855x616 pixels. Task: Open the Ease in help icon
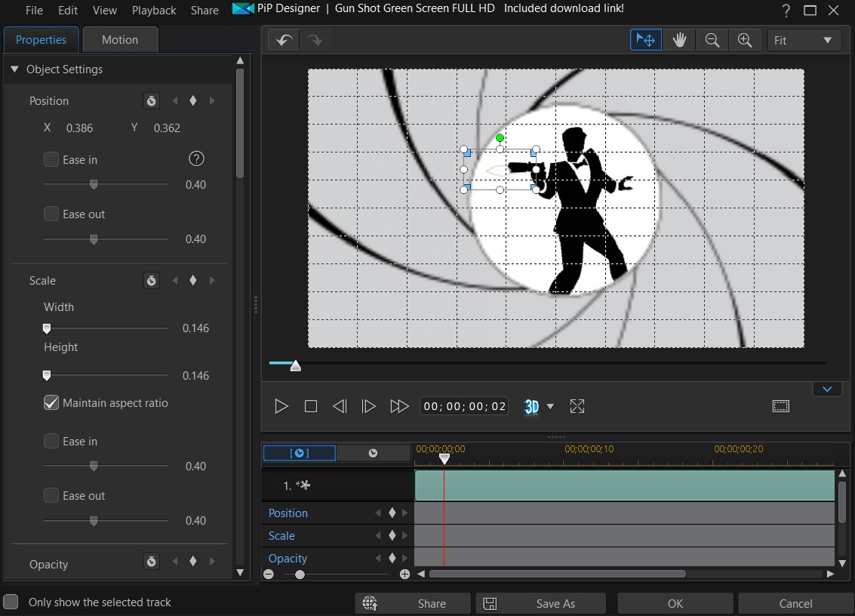(196, 159)
